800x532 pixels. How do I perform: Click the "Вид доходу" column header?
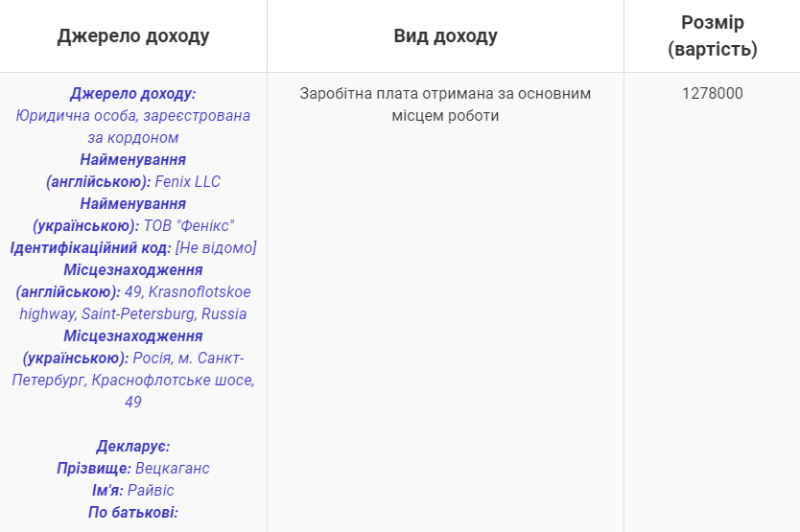445,36
